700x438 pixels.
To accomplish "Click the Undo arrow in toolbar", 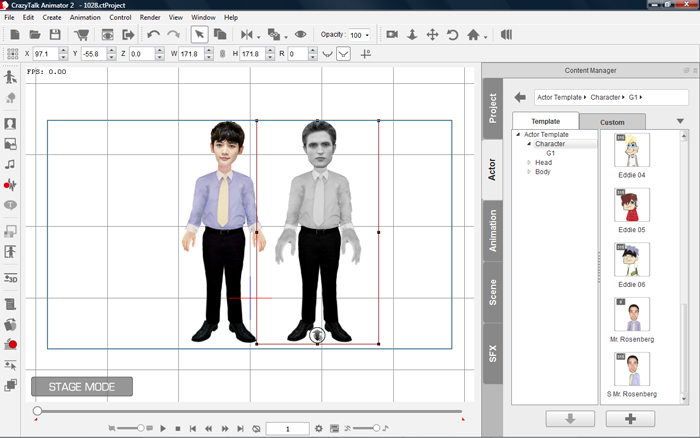I will pyautogui.click(x=153, y=35).
